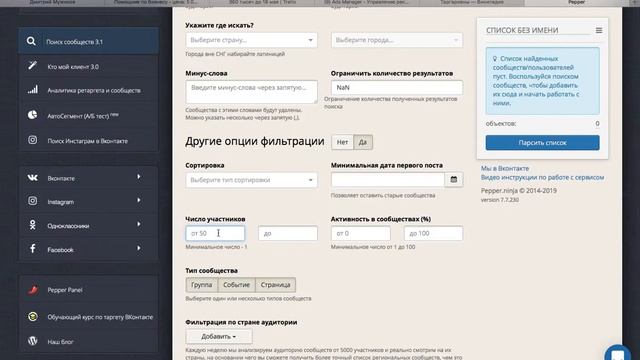Click the results limit field showing NaN
Image resolution: width=640 pixels, height=360 pixels.
[397, 87]
